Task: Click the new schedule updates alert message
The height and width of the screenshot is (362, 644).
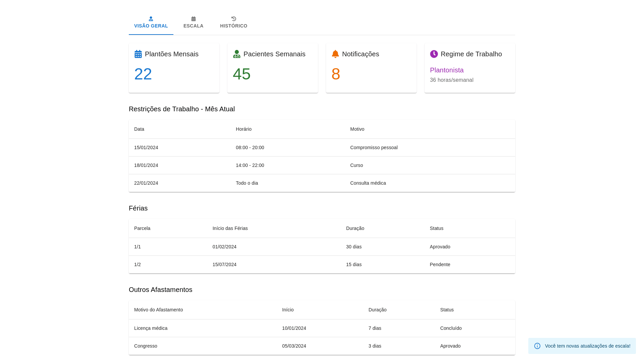Action: tap(587, 346)
